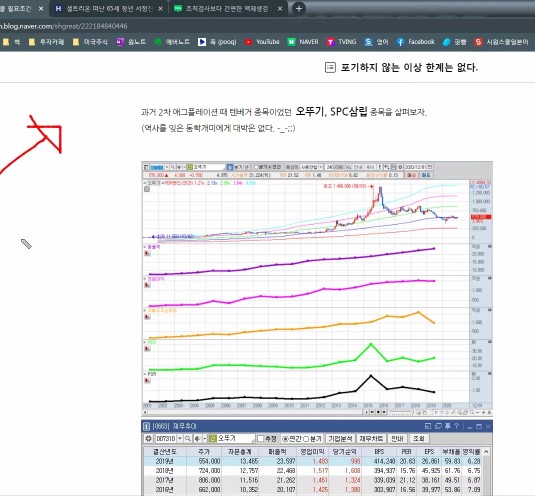Open the 푹 (pooq) bookmark
Image resolution: width=535 pixels, height=496 pixels.
(217, 42)
